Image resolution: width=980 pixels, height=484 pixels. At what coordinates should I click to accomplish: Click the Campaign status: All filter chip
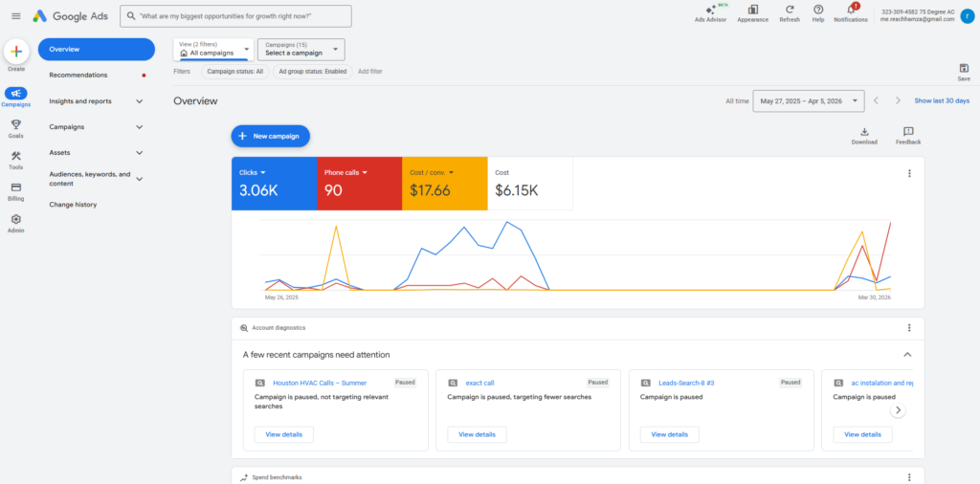tap(235, 71)
